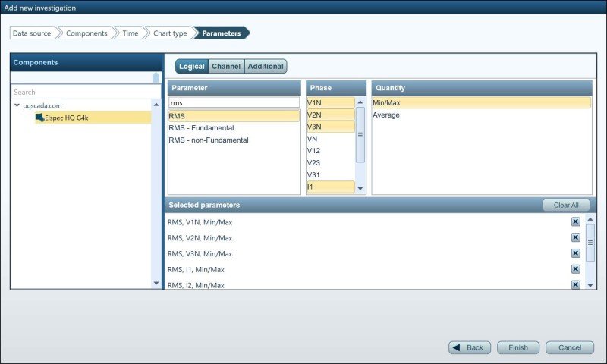Toggle V3N phase selection
Image resolution: width=607 pixels, height=364 pixels.
pyautogui.click(x=331, y=127)
